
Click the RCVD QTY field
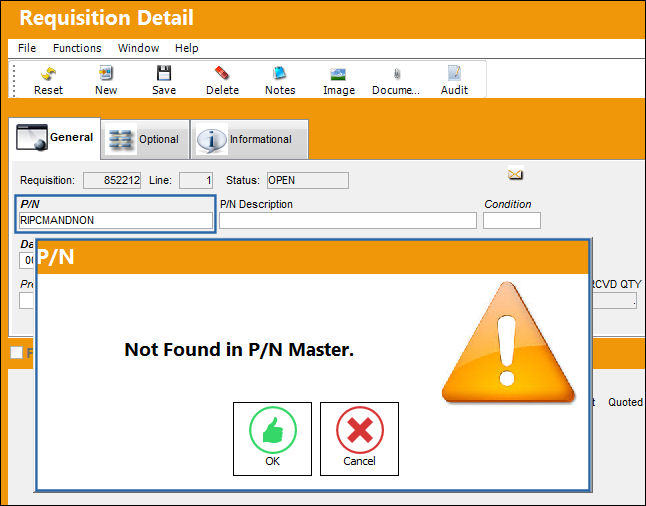click(615, 301)
